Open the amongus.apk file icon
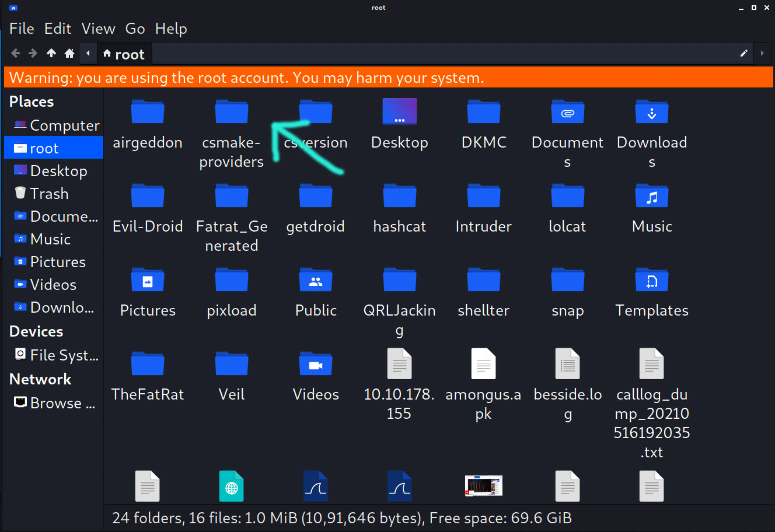775x532 pixels. [483, 364]
